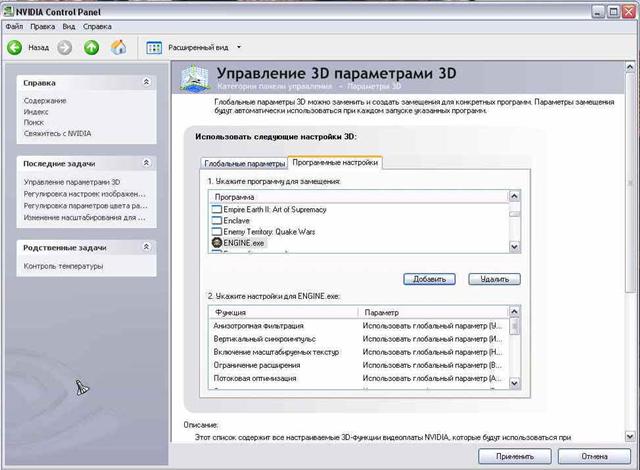The height and width of the screenshot is (470, 640).
Task: Open the Индекс help link
Action: click(36, 111)
